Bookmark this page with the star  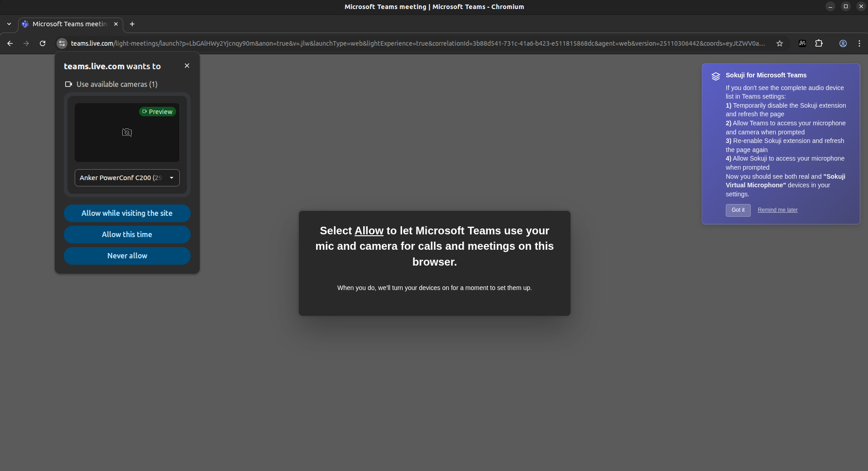coord(780,43)
